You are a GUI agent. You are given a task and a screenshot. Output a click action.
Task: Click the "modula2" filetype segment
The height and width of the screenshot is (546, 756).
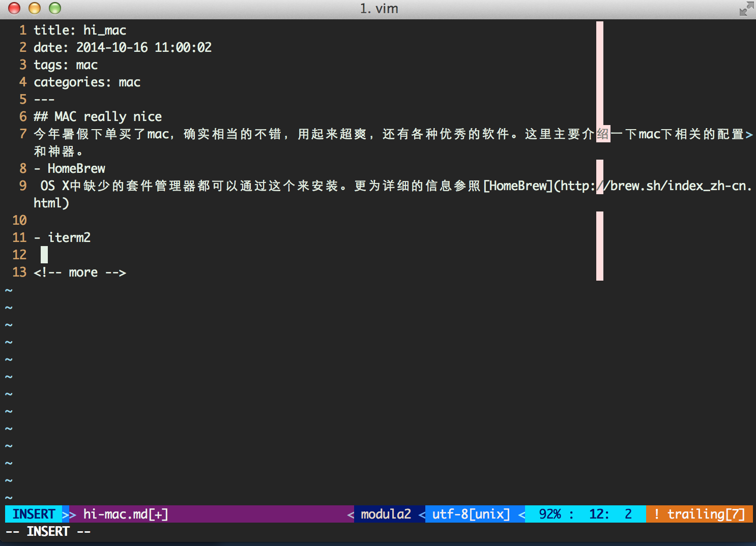(386, 514)
